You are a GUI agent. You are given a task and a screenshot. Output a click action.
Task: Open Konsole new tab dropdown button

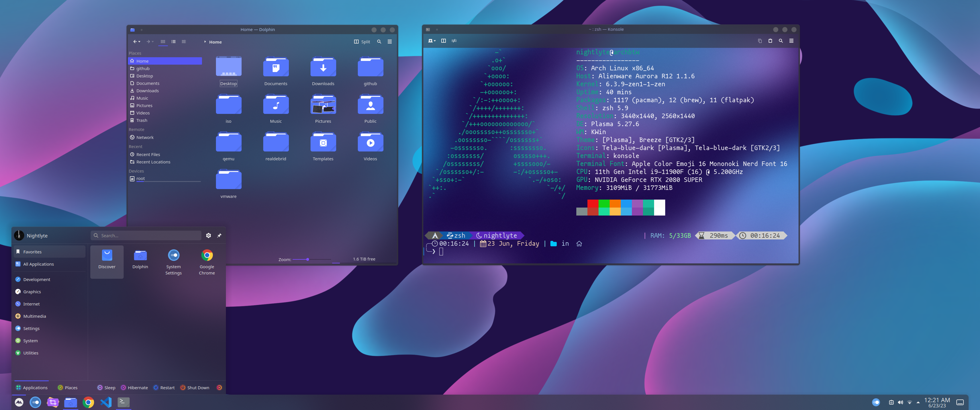432,41
